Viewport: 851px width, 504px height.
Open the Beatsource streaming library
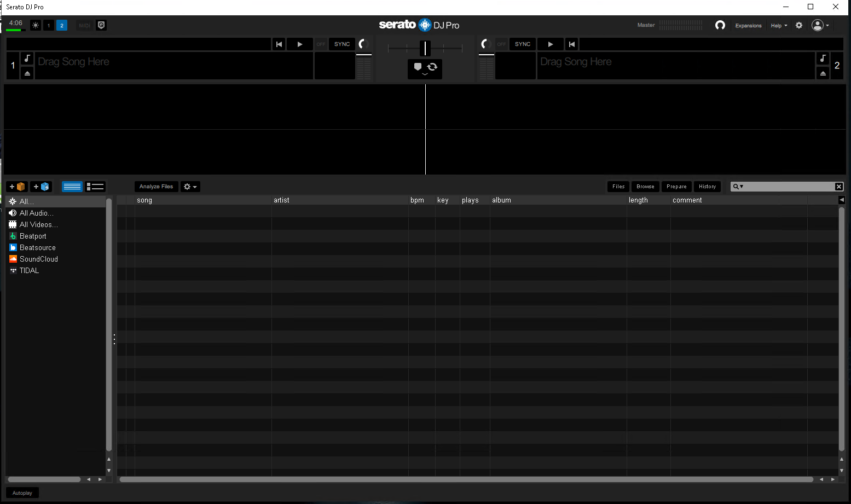(55, 247)
